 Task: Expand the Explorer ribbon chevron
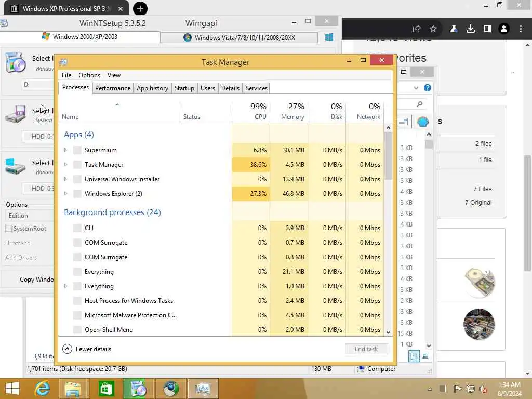point(416,88)
